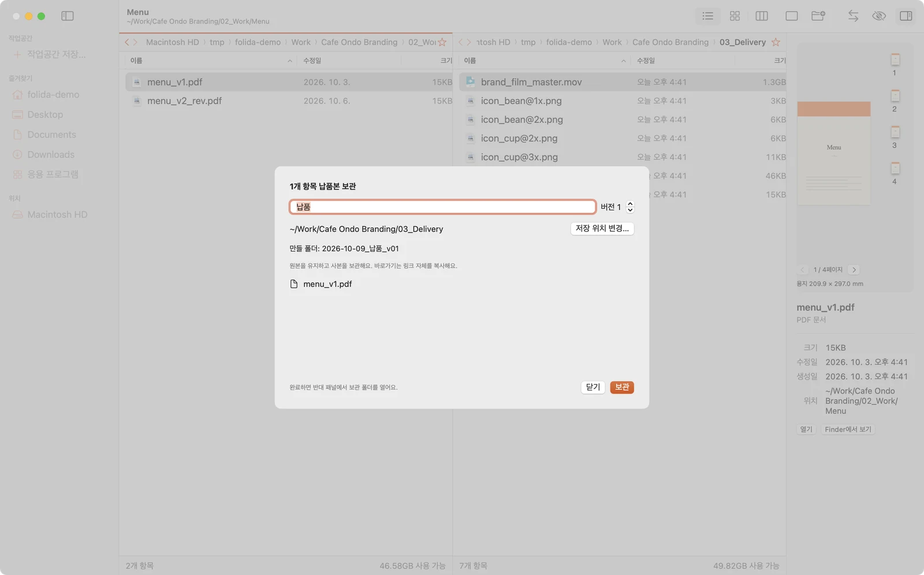Switch to column view icon
The width and height of the screenshot is (924, 575).
[762, 16]
